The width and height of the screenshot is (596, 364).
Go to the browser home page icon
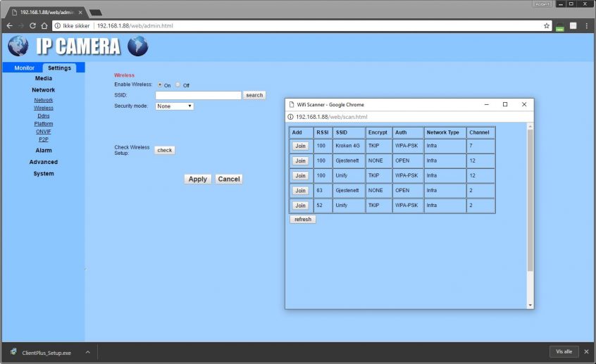pos(44,26)
